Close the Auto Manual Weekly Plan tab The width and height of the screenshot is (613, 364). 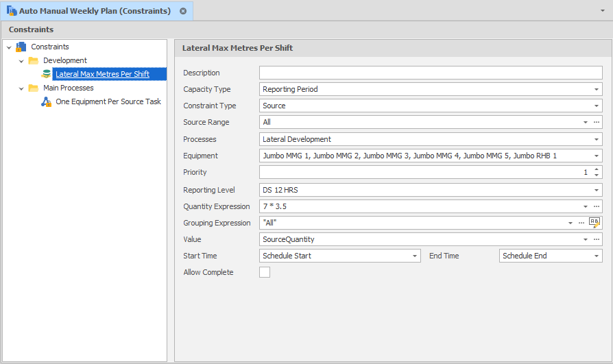click(183, 11)
